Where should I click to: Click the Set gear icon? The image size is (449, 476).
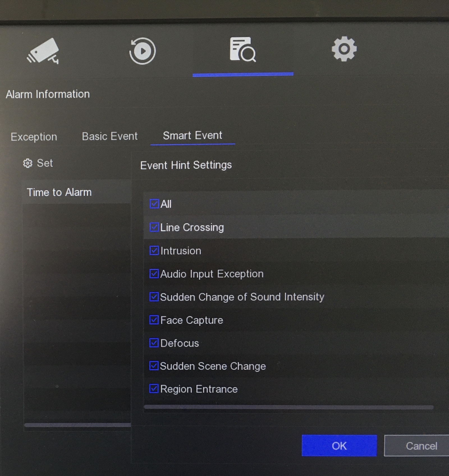[28, 163]
